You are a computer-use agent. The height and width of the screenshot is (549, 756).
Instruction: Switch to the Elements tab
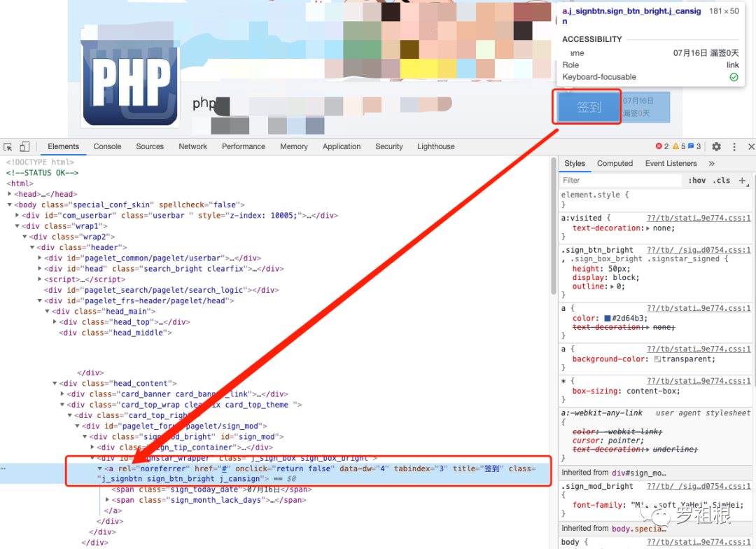(x=63, y=146)
